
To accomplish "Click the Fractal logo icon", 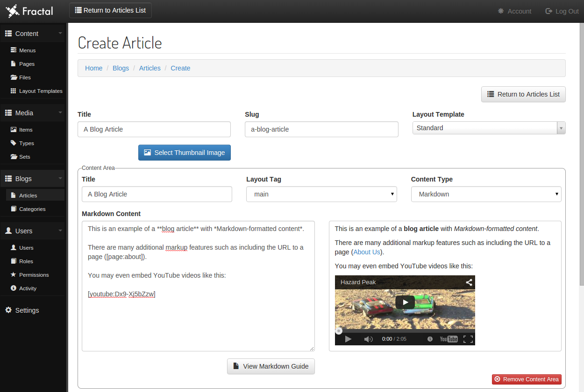I will tap(13, 11).
